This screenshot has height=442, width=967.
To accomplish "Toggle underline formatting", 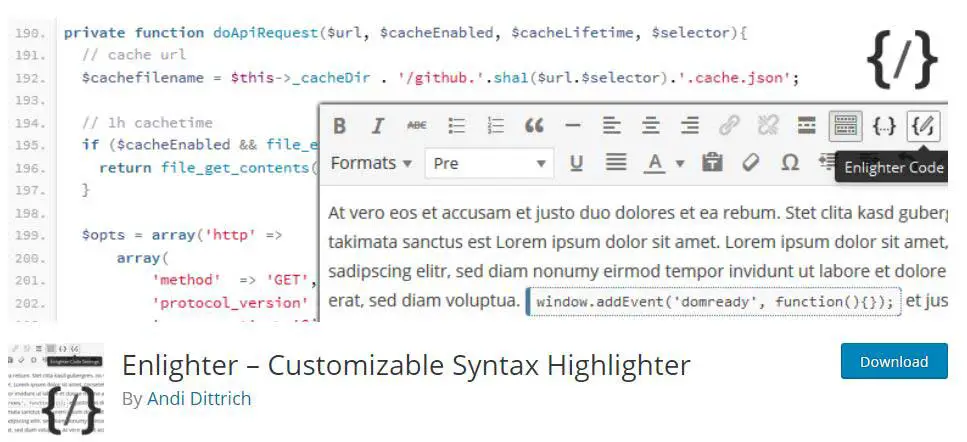I will point(576,163).
